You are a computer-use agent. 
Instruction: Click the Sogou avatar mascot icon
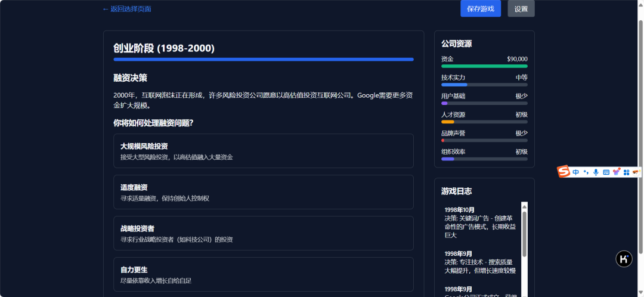click(637, 171)
